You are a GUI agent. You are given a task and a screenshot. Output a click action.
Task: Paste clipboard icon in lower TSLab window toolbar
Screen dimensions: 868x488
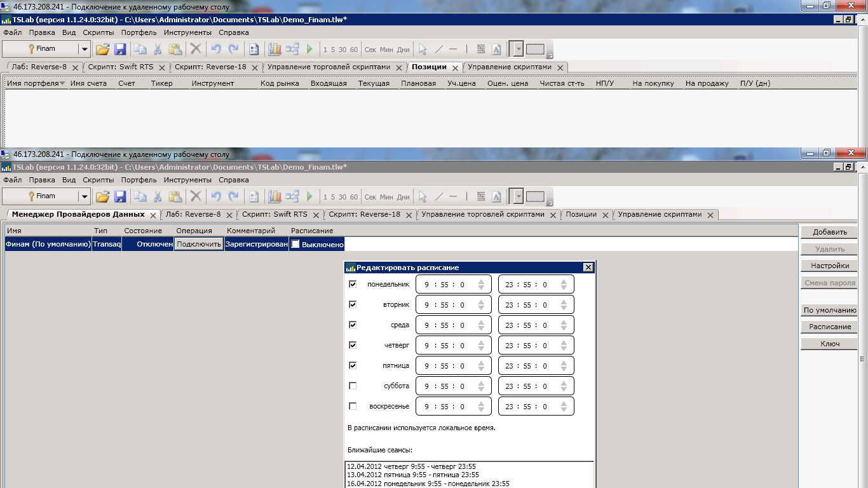175,196
